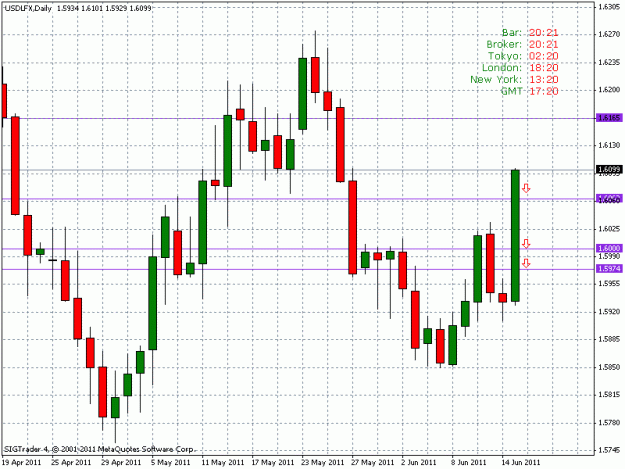
Task: Click the 1.6235 price axis label
Action: point(610,62)
